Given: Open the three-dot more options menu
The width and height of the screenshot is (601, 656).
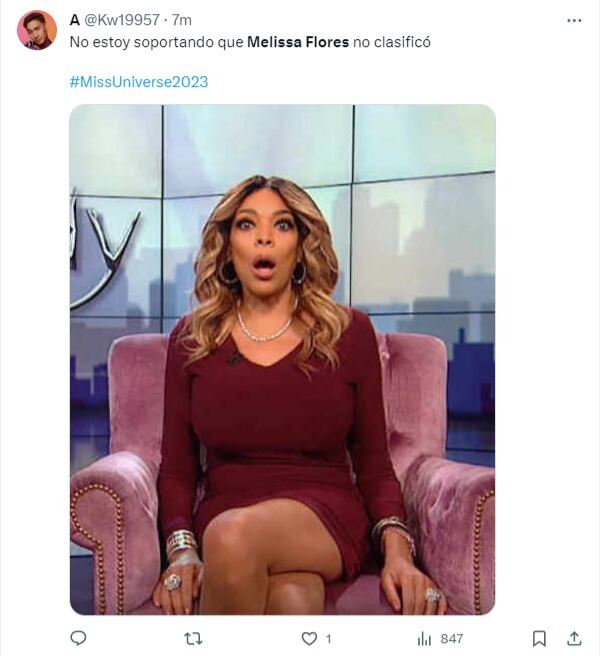Looking at the screenshot, I should [574, 20].
